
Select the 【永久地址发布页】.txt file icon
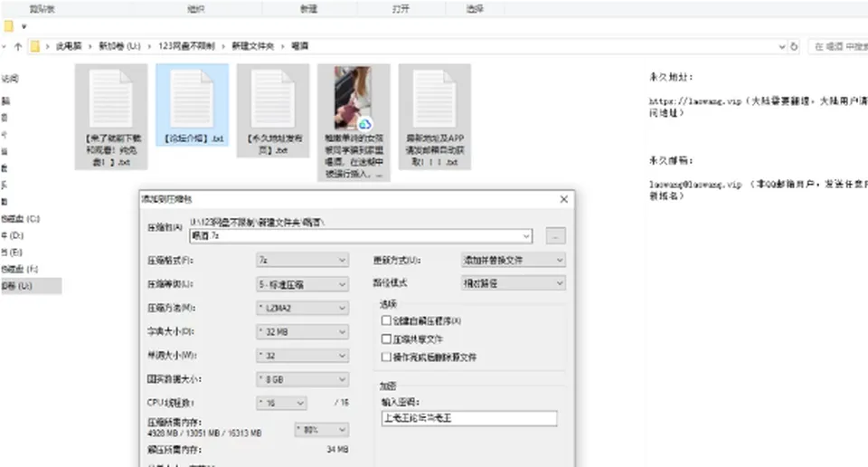click(272, 99)
